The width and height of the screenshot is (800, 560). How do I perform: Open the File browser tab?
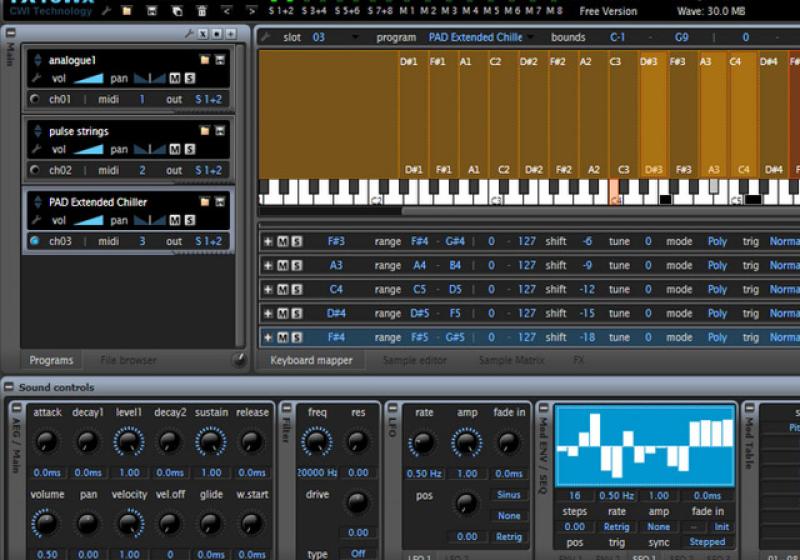tap(128, 360)
